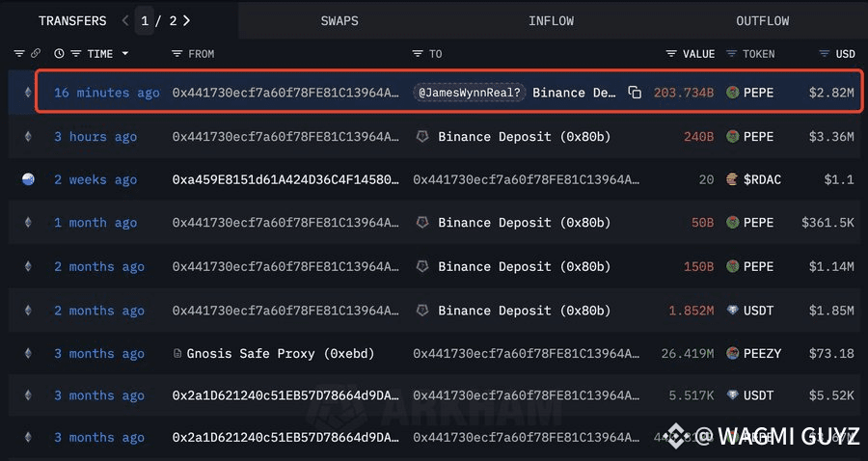
Task: Click Binance entity icon in 1.852M row
Action: point(422,311)
